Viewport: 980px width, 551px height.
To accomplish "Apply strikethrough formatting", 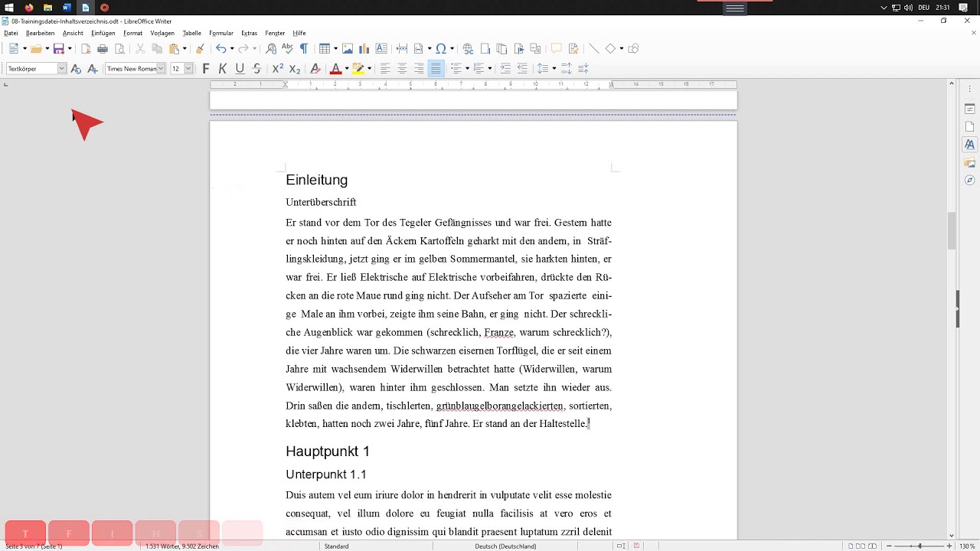I will (257, 69).
